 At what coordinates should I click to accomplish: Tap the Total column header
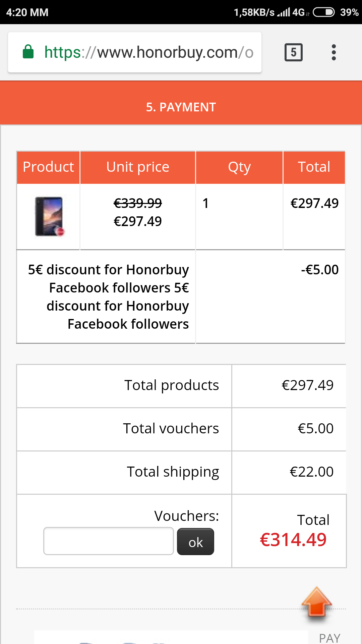[314, 167]
